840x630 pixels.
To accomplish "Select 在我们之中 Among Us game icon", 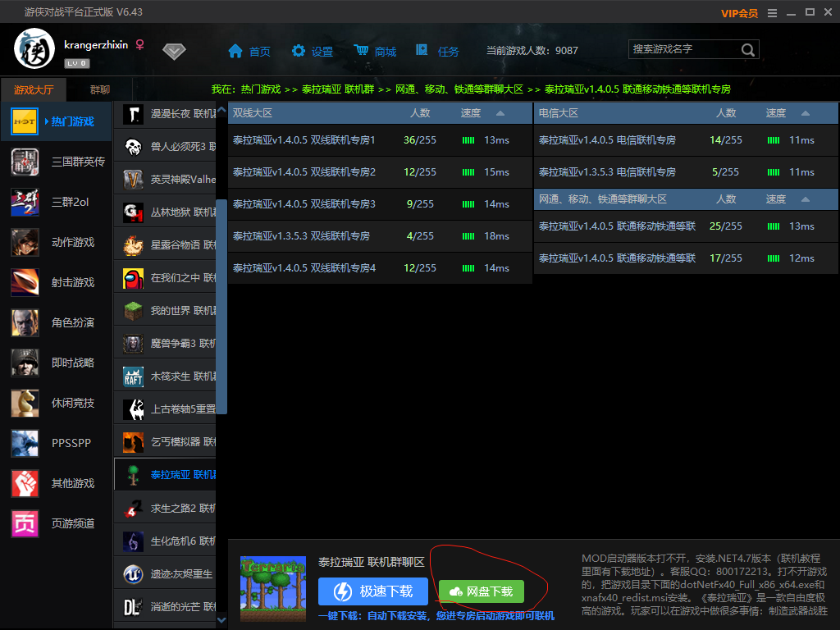I will pos(133,278).
